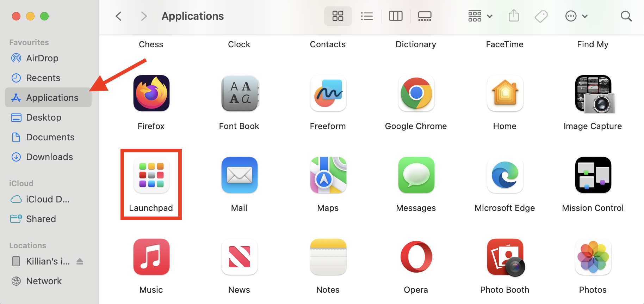The width and height of the screenshot is (644, 304).
Task: Select the Mail app icon
Action: tap(240, 175)
